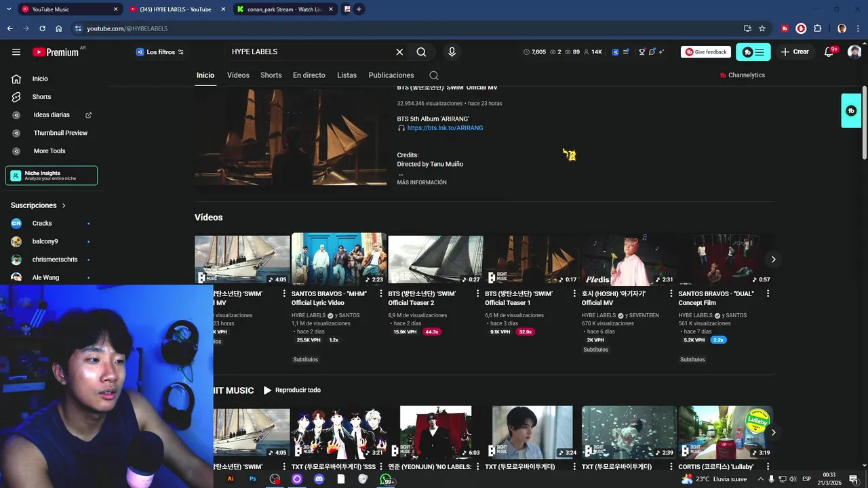Open the CORTIS Lullaby video thumbnail
The width and height of the screenshot is (868, 488).
tap(726, 432)
